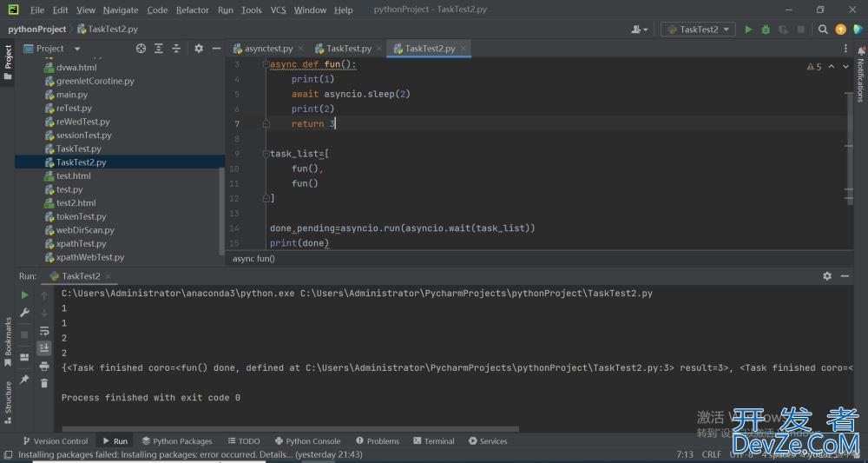This screenshot has height=463, width=868.
Task: Collapse all in Project panel
Action: 176,49
